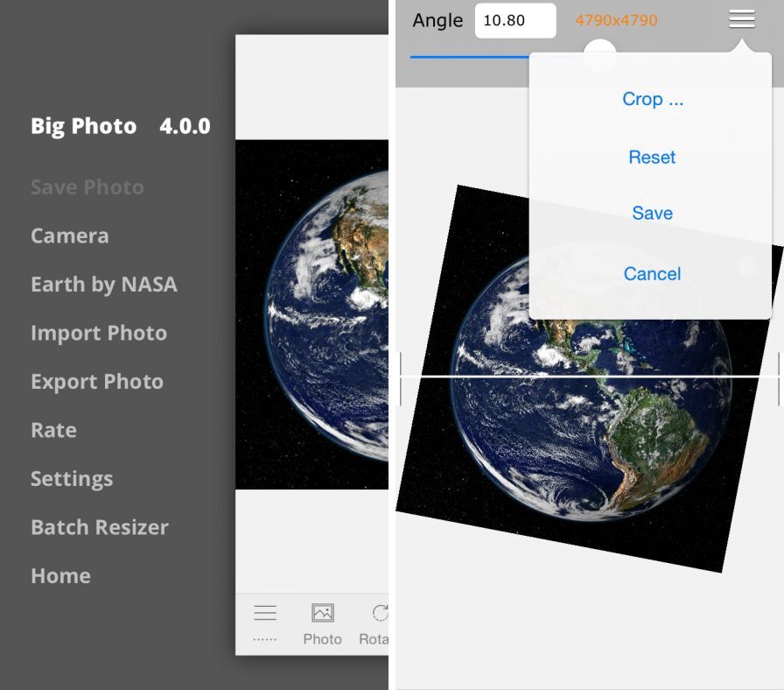The height and width of the screenshot is (690, 784).
Task: Launch Batch Resizer from the side menu
Action: pyautogui.click(x=99, y=527)
